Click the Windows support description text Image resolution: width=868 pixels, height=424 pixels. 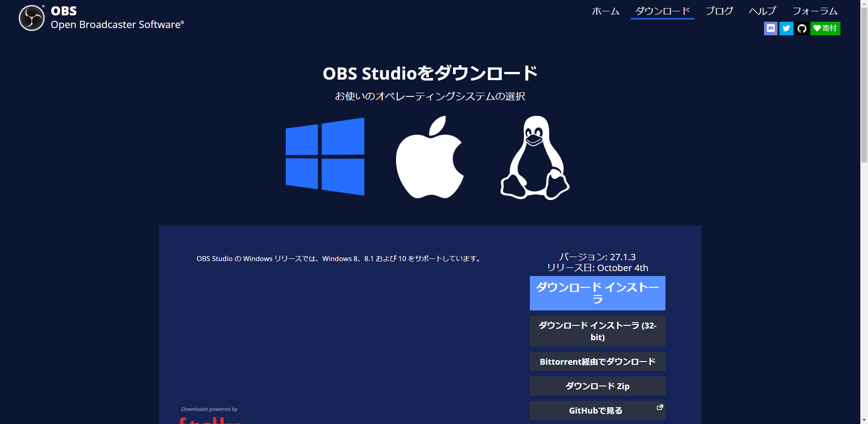pyautogui.click(x=340, y=259)
